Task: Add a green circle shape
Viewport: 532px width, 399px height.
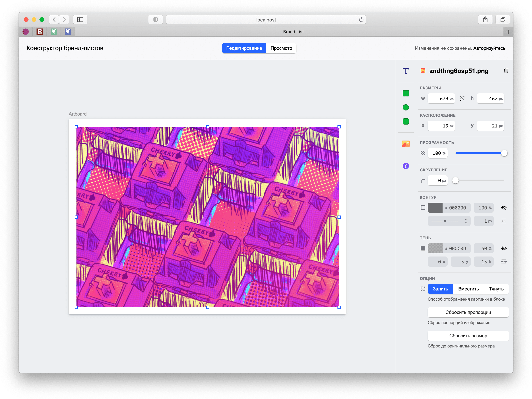Action: coord(406,107)
